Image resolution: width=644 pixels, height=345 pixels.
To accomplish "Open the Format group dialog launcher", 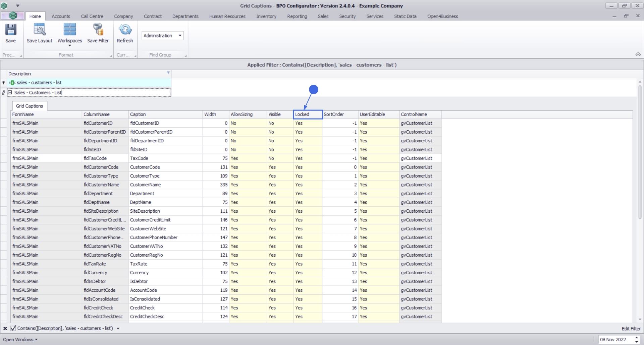I will [x=111, y=56].
